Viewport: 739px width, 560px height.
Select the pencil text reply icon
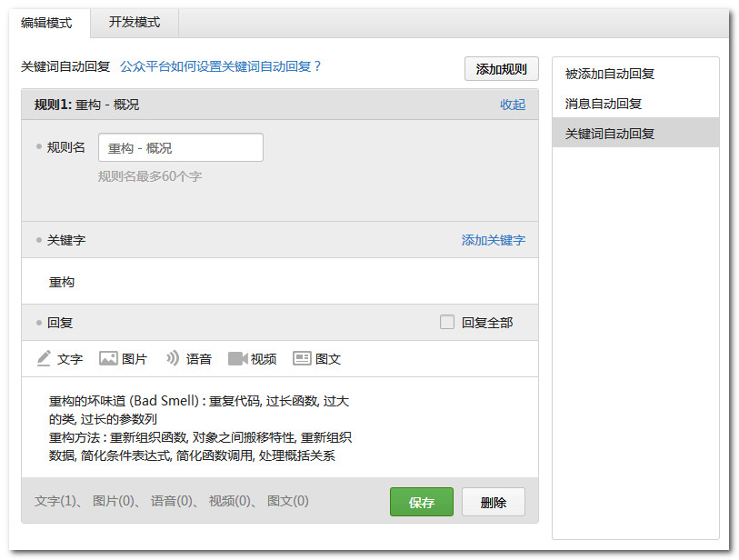(44, 359)
